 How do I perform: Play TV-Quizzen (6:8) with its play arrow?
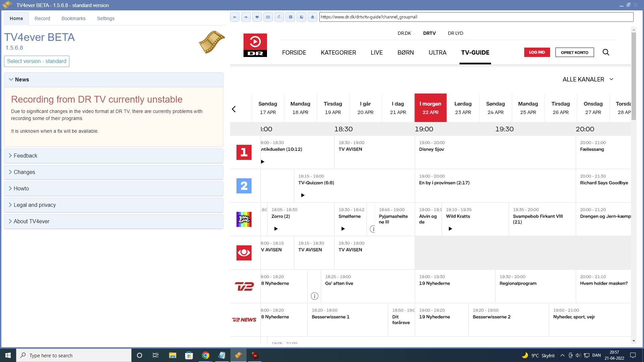click(x=303, y=195)
